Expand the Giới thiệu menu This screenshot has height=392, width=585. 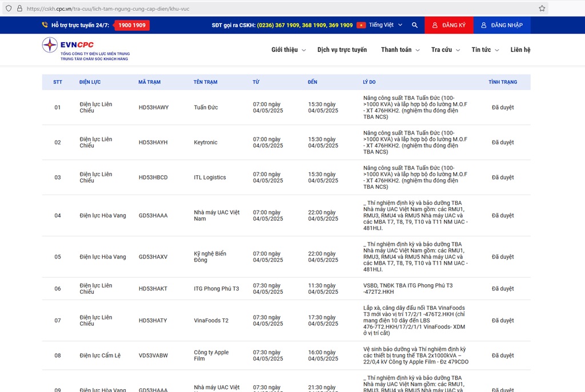288,50
